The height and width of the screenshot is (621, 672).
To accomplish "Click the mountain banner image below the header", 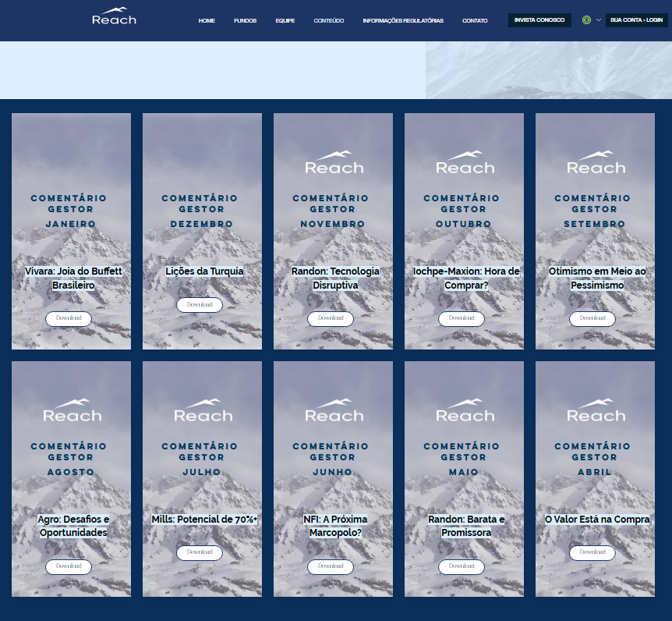I will (549, 70).
